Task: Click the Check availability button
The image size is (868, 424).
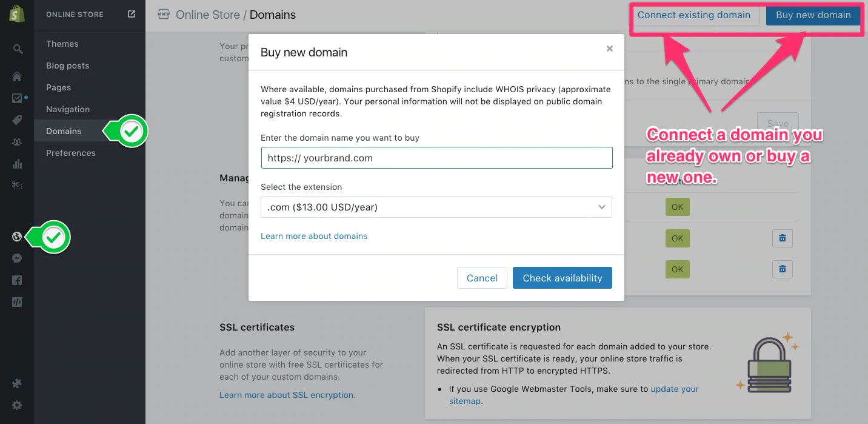Action: (563, 278)
